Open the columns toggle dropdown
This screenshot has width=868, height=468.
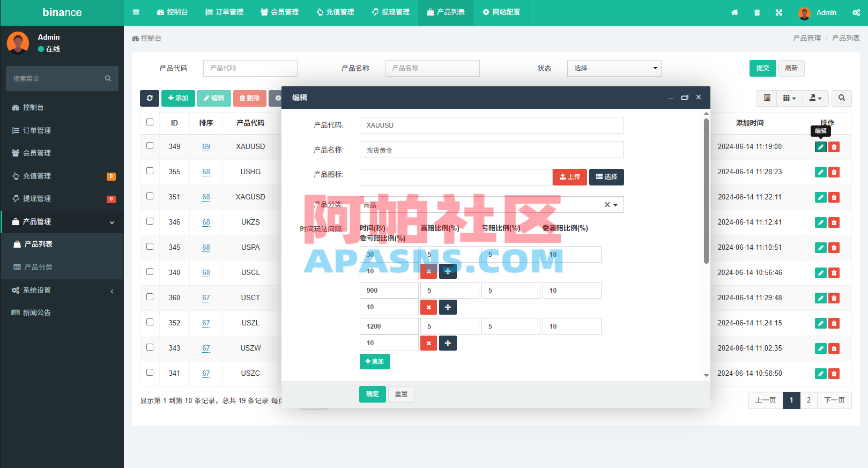tap(789, 98)
